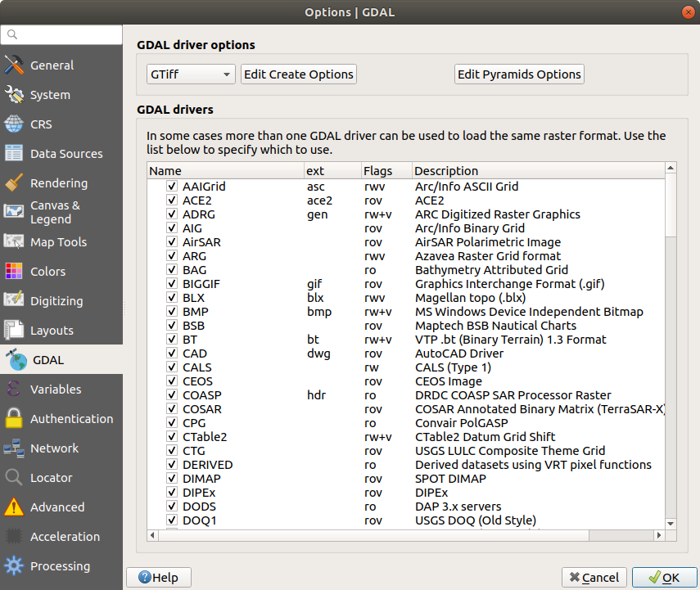Toggle the BMP driver checkbox

coord(172,312)
